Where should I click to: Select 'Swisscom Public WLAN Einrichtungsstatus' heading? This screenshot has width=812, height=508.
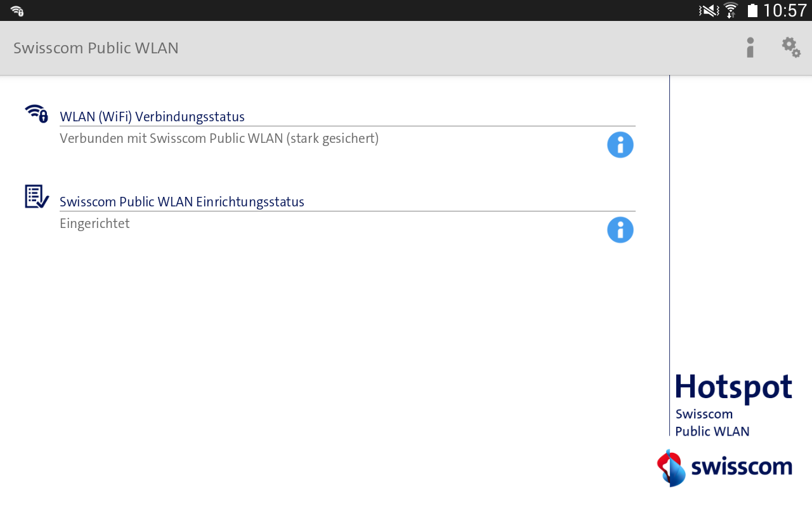coord(182,202)
